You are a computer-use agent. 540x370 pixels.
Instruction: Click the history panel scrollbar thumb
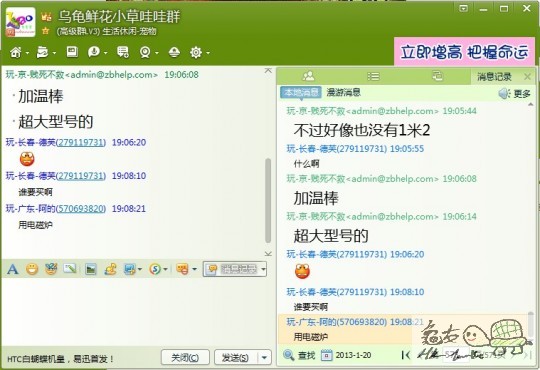tap(530, 326)
